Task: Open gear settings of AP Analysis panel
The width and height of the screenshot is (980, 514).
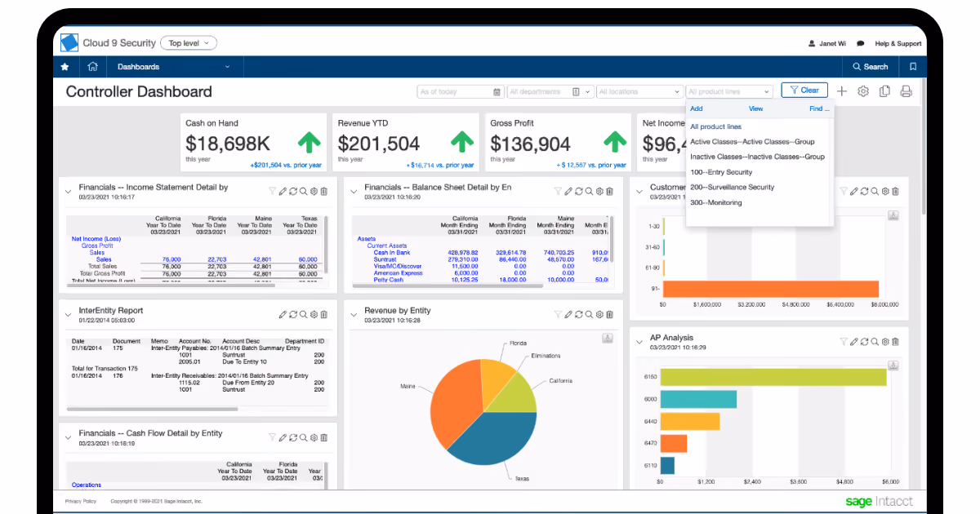Action: [884, 341]
